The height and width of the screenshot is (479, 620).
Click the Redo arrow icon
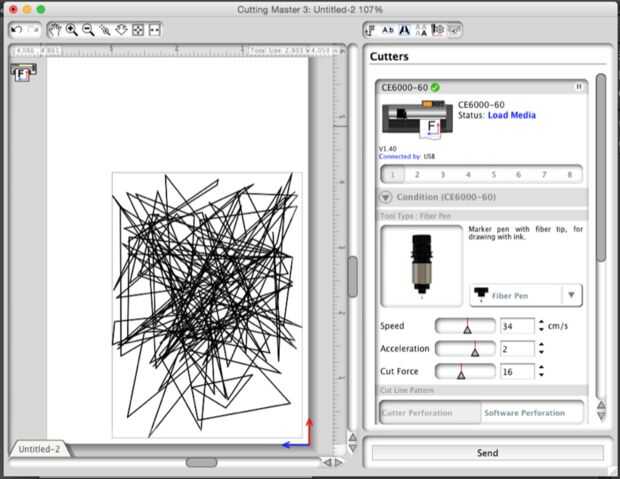point(34,30)
